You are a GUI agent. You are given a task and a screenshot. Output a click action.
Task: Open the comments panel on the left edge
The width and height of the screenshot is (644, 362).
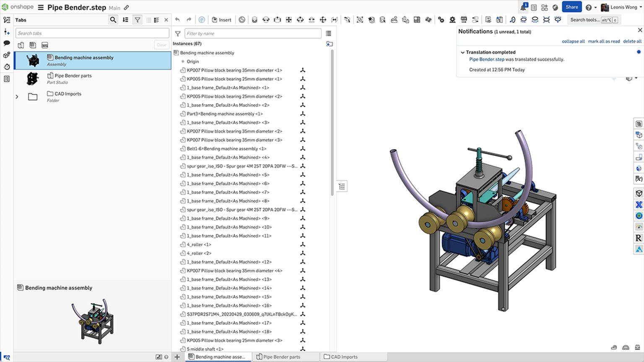point(6,43)
